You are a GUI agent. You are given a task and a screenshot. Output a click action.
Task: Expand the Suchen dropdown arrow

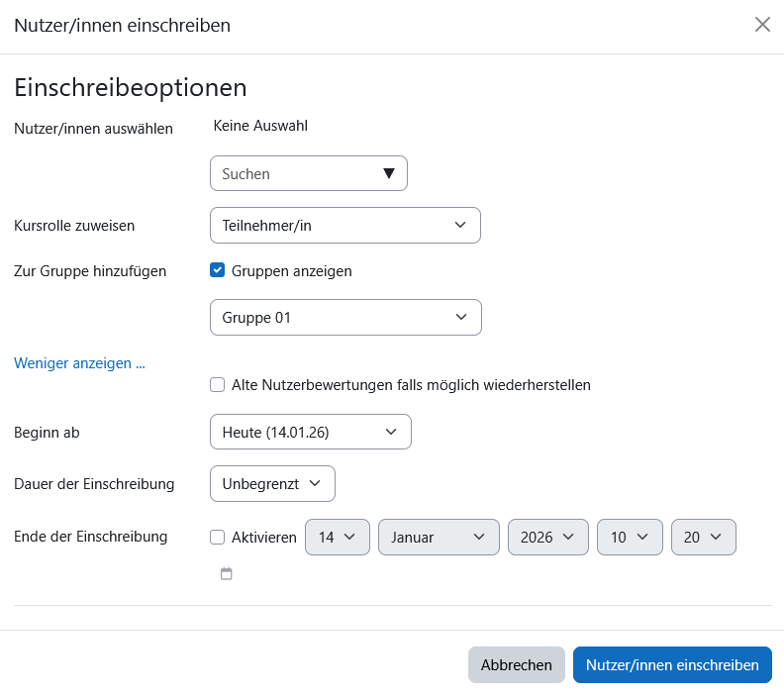(x=389, y=173)
